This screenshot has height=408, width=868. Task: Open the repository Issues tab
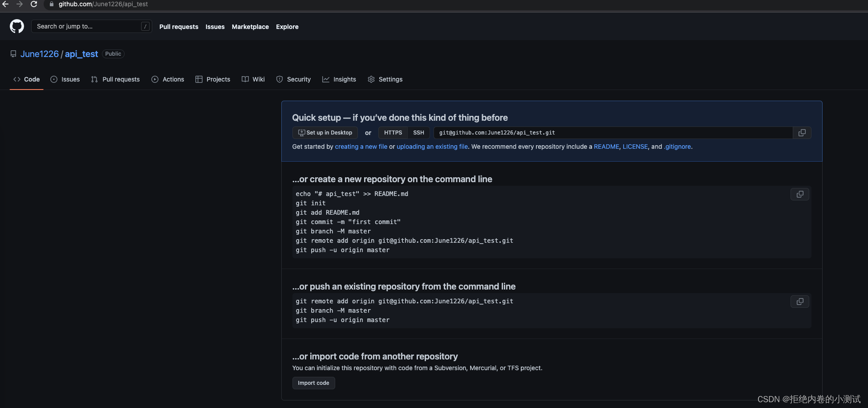pyautogui.click(x=65, y=79)
